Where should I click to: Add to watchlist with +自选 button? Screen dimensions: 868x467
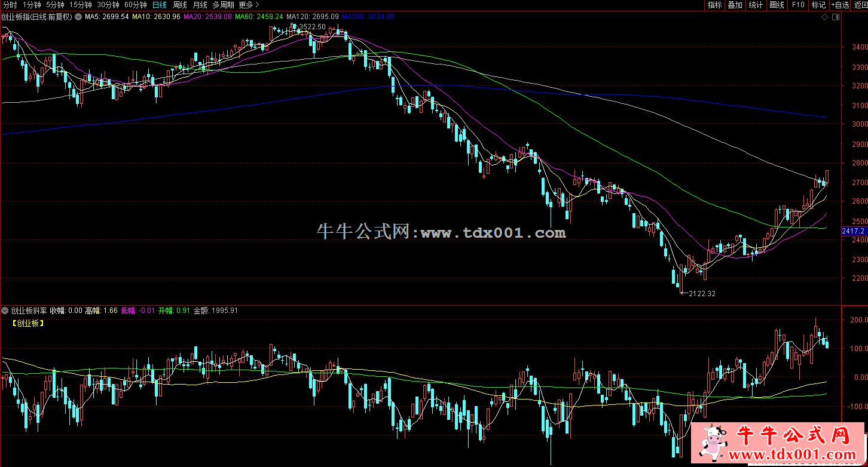[840, 5]
